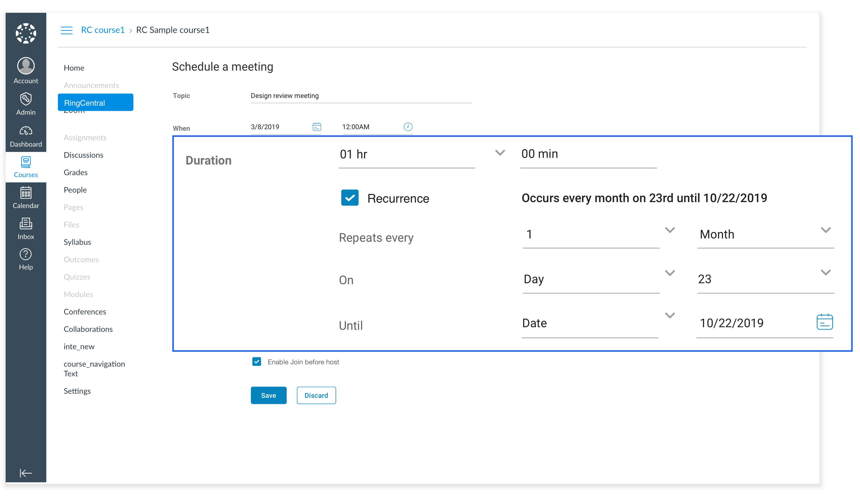
Task: Click the Save button
Action: pos(269,395)
